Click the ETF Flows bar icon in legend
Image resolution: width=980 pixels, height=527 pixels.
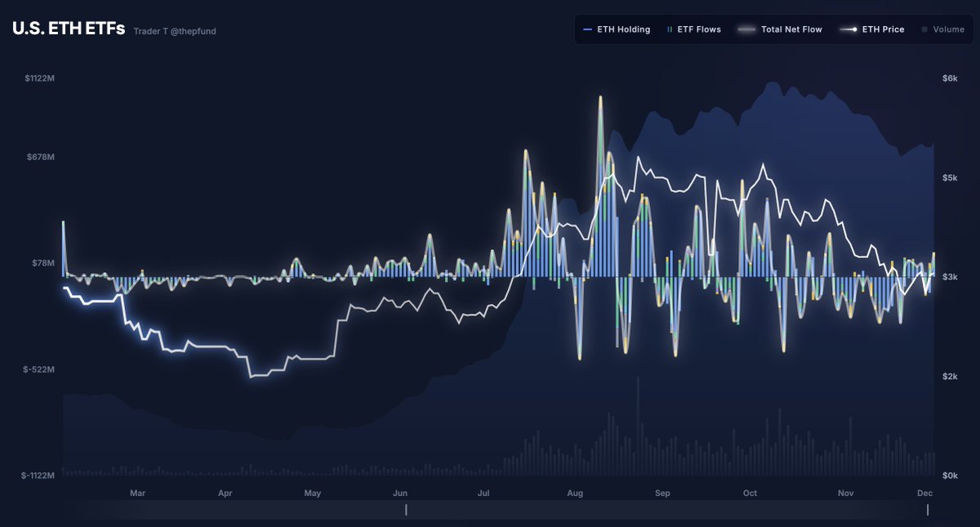[x=670, y=29]
